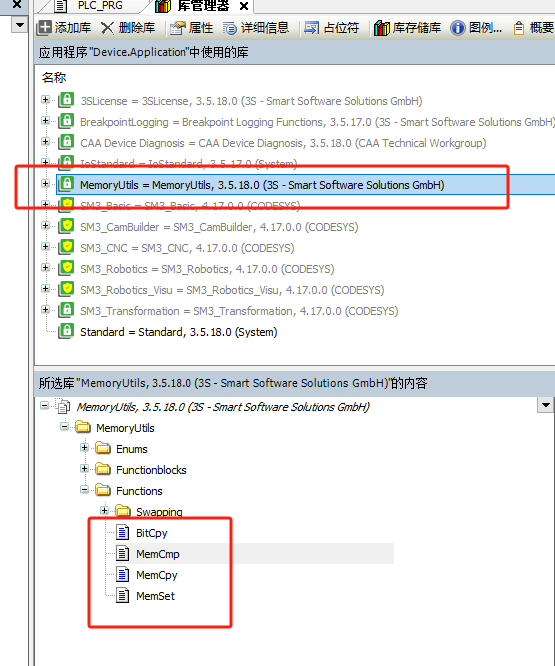The height and width of the screenshot is (666, 555).
Task: Click the 概要 (Summary) toolbar button
Action: [533, 28]
